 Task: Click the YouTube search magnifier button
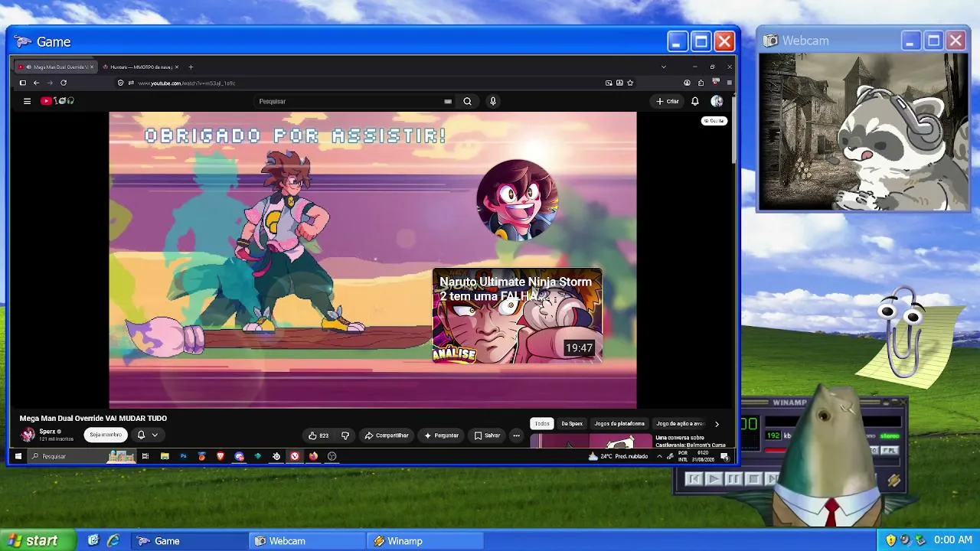pos(467,101)
